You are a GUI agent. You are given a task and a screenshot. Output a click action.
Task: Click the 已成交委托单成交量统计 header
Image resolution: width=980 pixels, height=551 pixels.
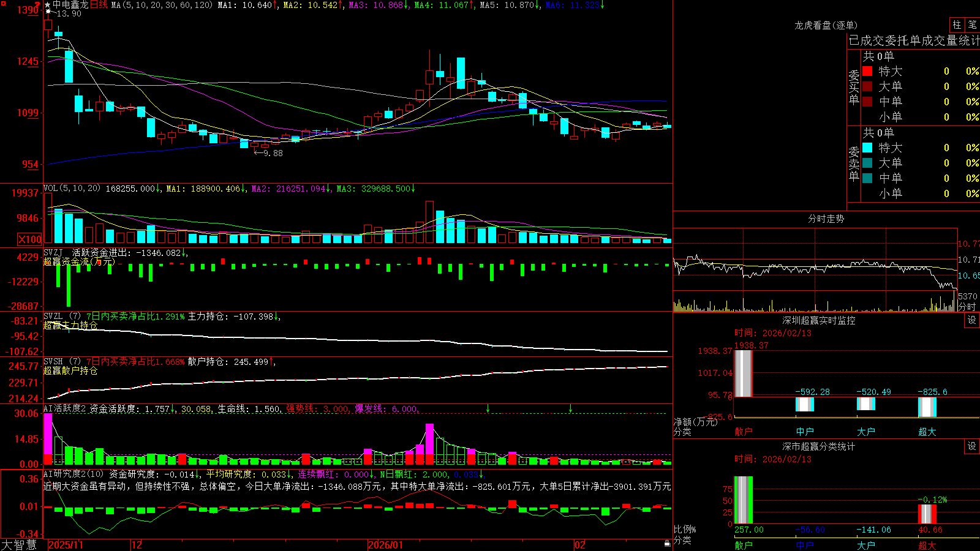tap(914, 41)
